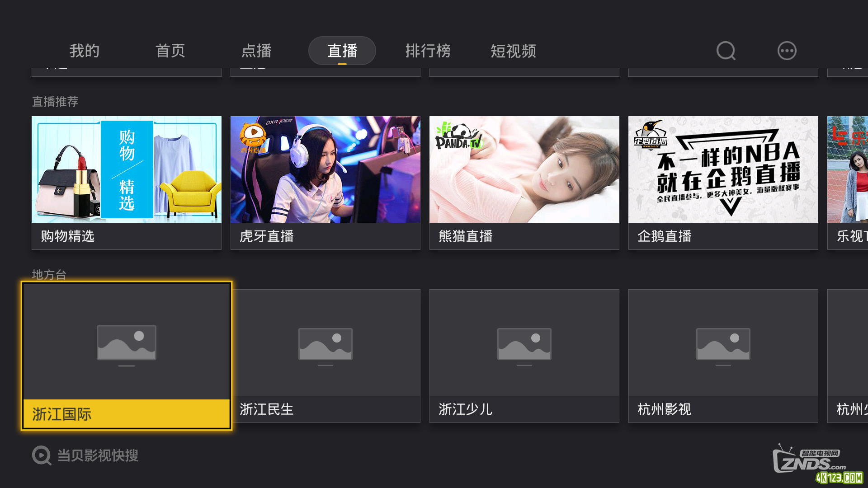
Task: Click the 搜索 (search) icon
Action: (726, 50)
